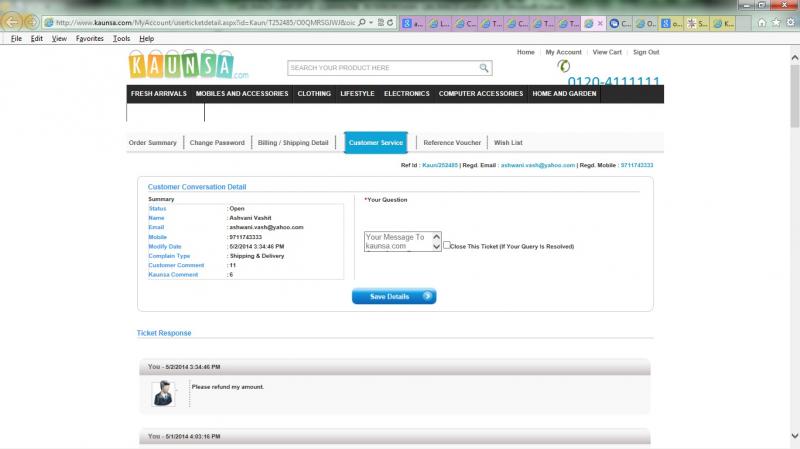
Task: Click the product search magnifier icon
Action: pyautogui.click(x=484, y=67)
